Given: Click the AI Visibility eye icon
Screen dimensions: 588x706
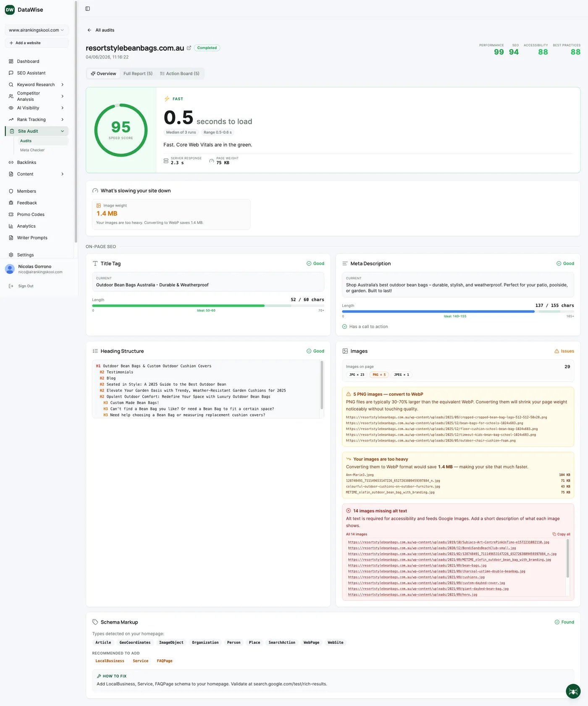Looking at the screenshot, I should 11,108.
